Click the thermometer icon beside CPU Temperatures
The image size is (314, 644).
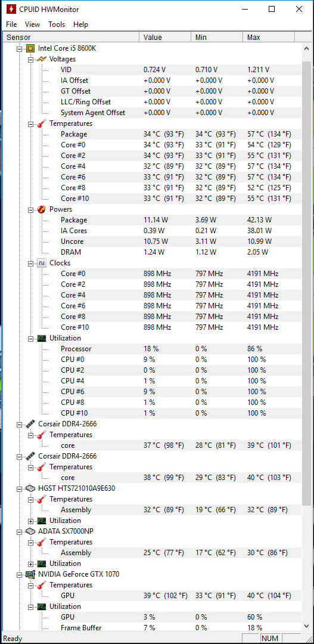[42, 123]
